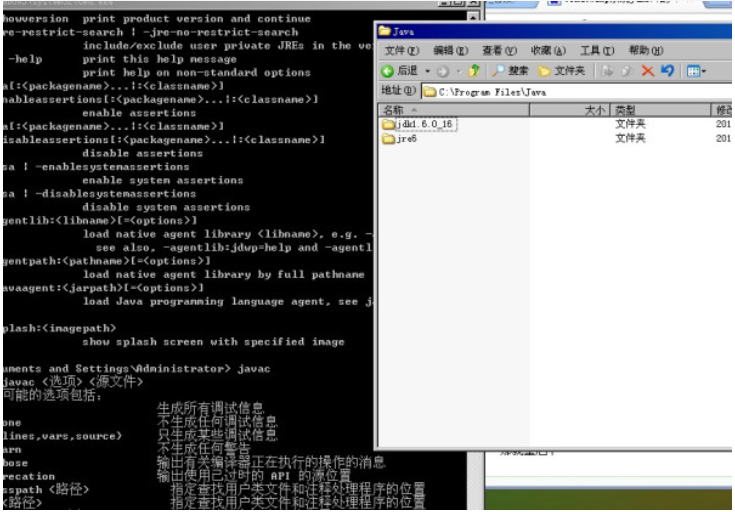The image size is (735, 512).
Task: Click the green Back (后退) arrow icon
Action: [387, 71]
